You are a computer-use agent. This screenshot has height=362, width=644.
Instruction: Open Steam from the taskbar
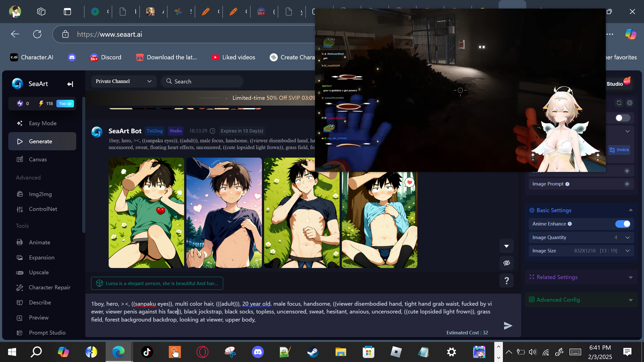click(313, 352)
